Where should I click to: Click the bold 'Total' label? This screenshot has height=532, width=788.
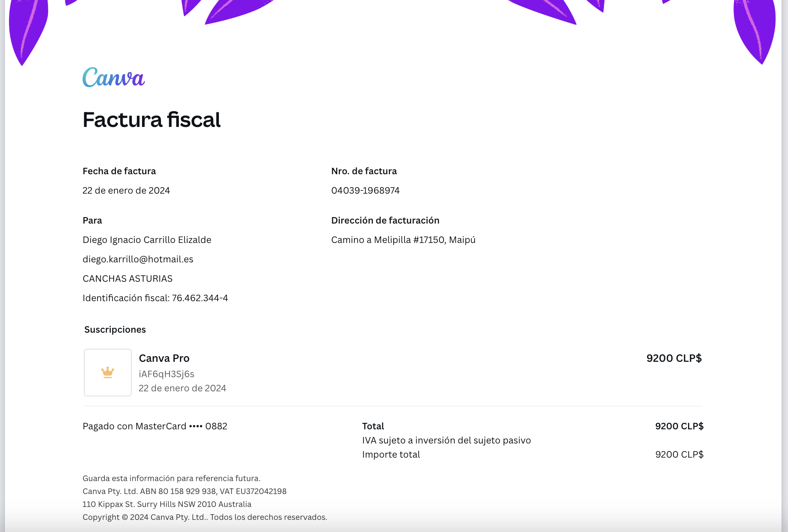373,426
